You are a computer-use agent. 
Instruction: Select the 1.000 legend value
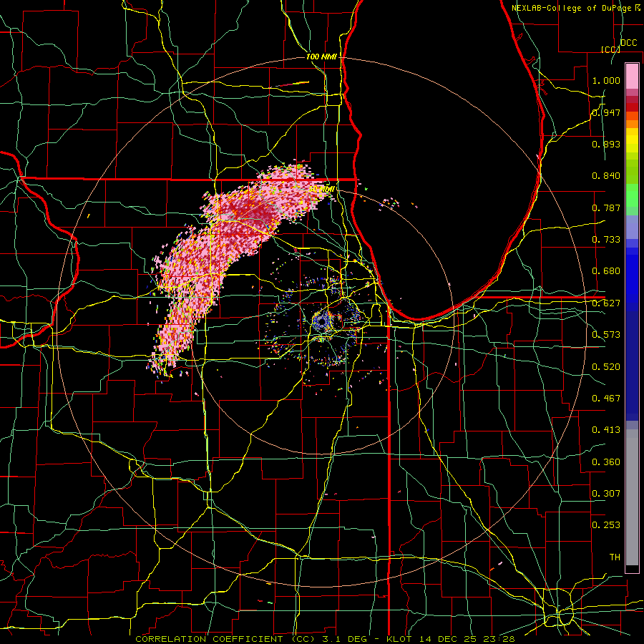point(606,80)
